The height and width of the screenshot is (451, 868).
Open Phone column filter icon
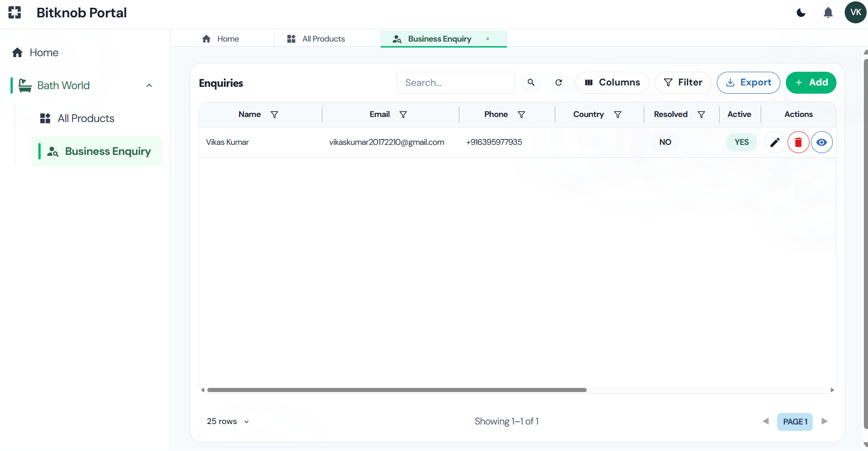(x=521, y=115)
